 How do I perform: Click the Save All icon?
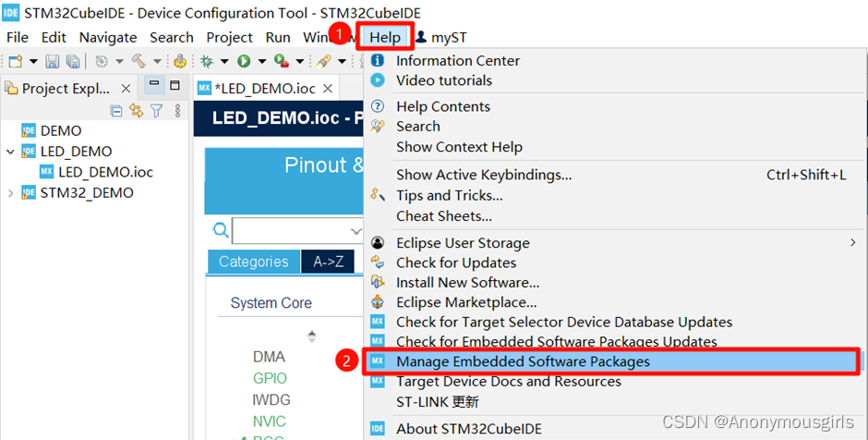coord(73,61)
